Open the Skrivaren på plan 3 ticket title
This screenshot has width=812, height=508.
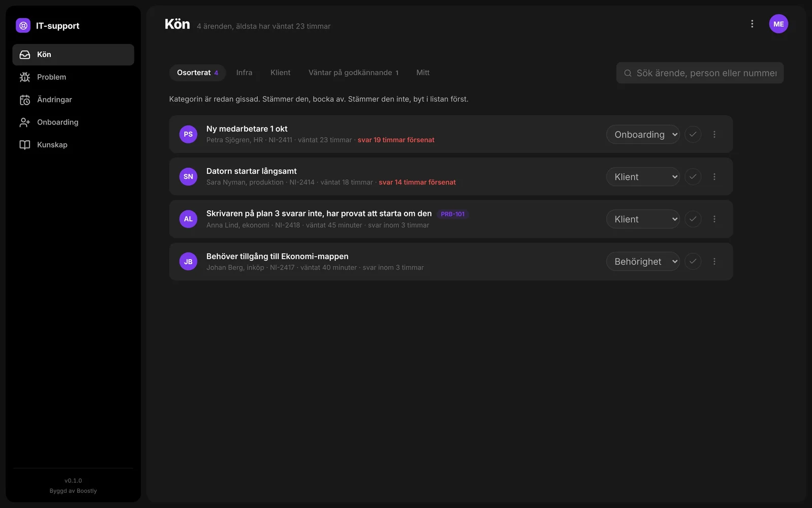(x=319, y=214)
